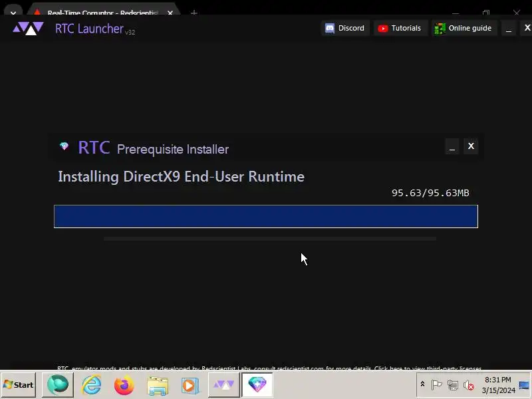
Task: Close the Real-Time Corruptor browser tab
Action: [170, 13]
